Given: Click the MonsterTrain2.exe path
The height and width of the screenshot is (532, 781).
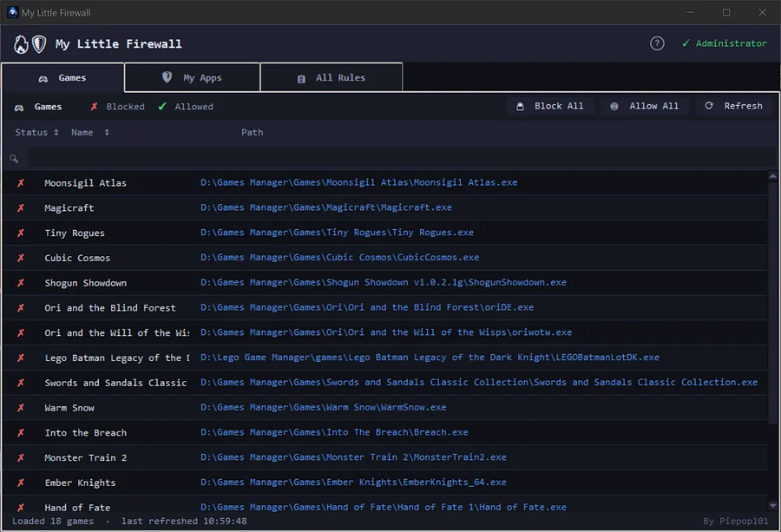Looking at the screenshot, I should (353, 456).
